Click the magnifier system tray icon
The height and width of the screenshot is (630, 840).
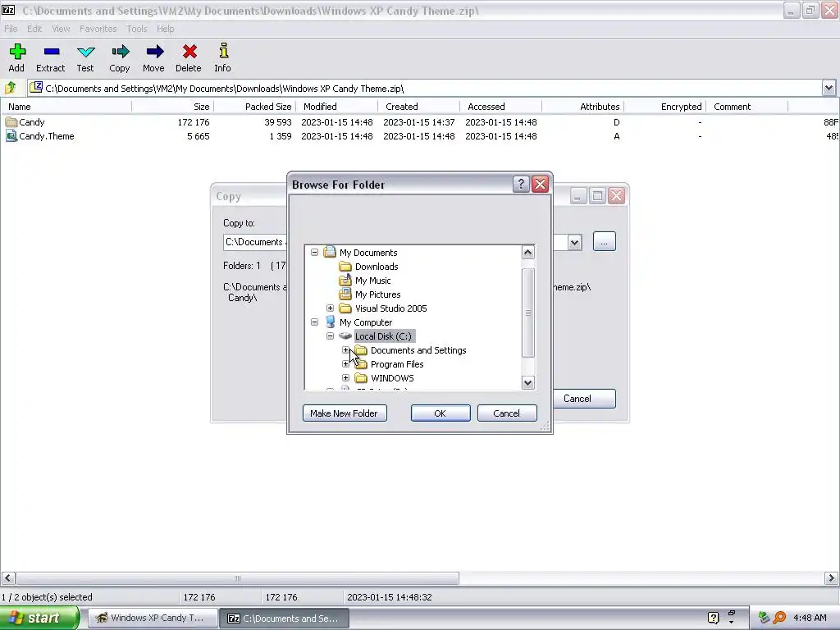pyautogui.click(x=779, y=618)
